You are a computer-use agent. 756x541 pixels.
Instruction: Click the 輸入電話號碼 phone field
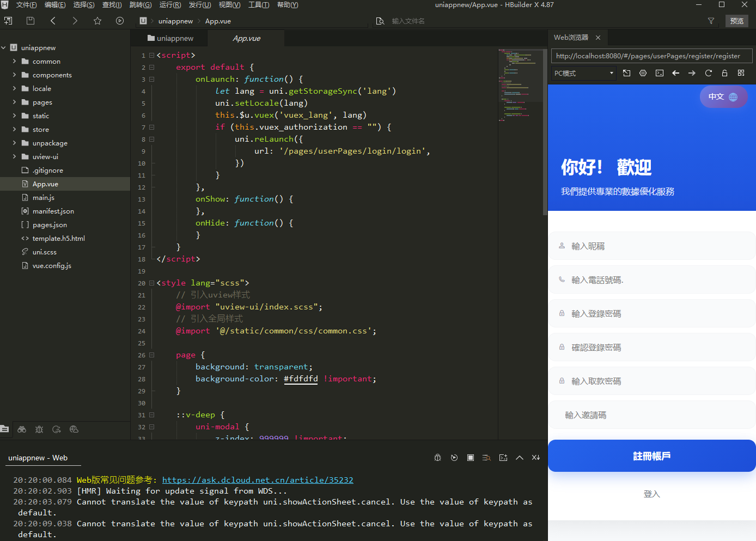coord(652,280)
